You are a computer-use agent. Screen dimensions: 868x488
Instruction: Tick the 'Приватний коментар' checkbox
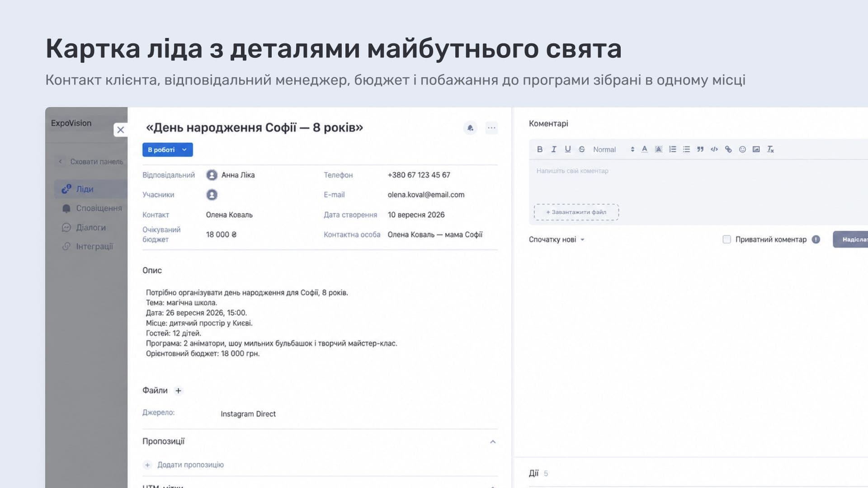pos(726,239)
